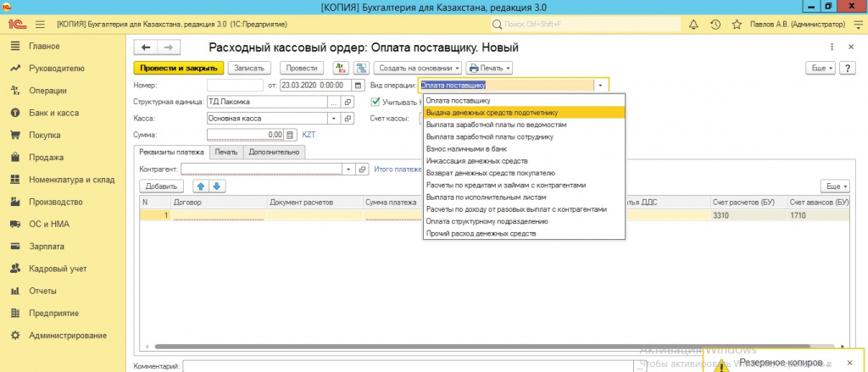868x372 pixels.
Task: Click the Комментарий input field
Action: 408,366
